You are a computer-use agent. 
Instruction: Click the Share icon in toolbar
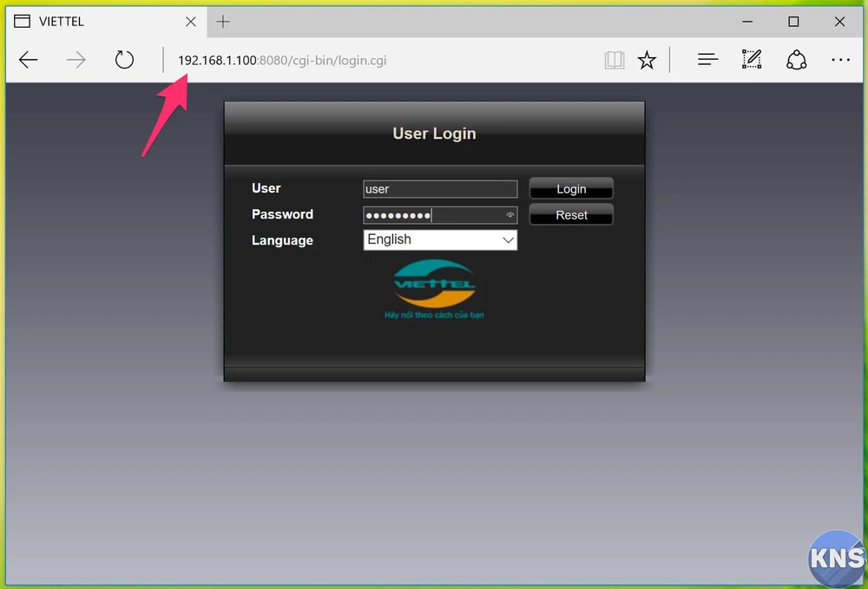[x=796, y=60]
